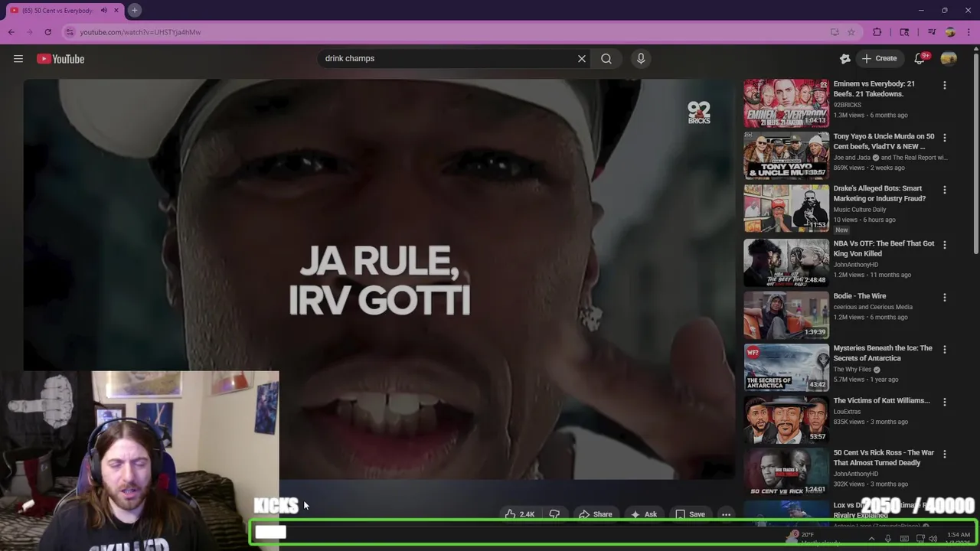Open options for 'Bodie - The Wire' video

coord(944,297)
